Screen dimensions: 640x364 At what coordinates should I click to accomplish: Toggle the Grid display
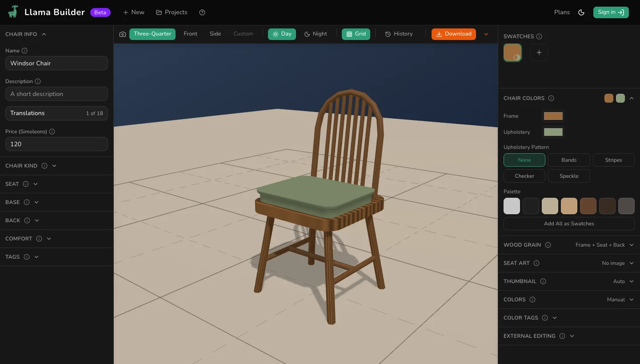356,34
